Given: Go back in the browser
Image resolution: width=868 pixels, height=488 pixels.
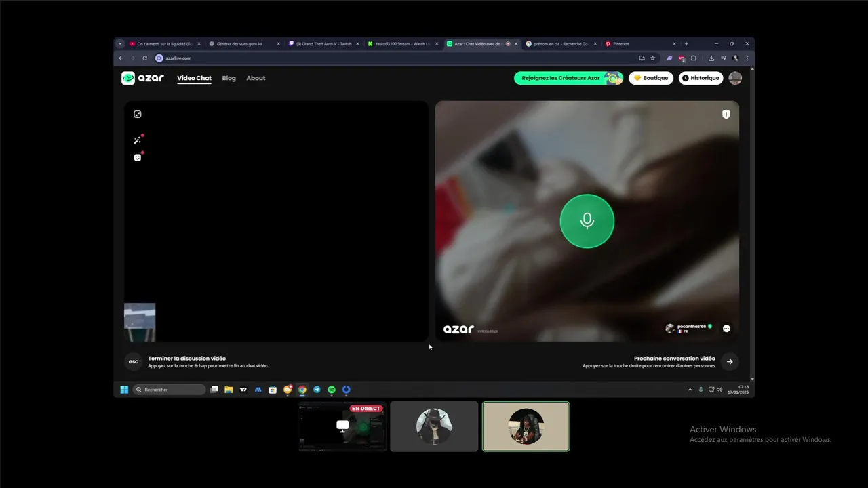Looking at the screenshot, I should (x=121, y=58).
